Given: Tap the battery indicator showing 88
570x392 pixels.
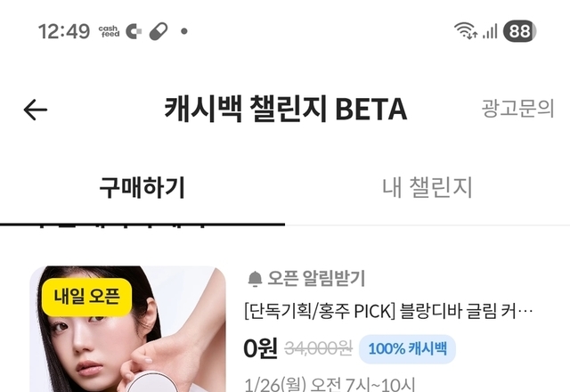Looking at the screenshot, I should [519, 31].
